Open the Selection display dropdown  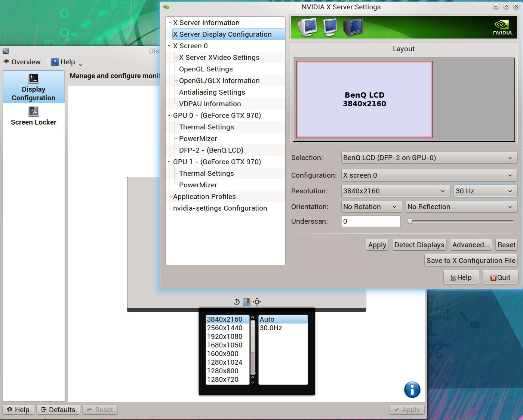pos(430,158)
